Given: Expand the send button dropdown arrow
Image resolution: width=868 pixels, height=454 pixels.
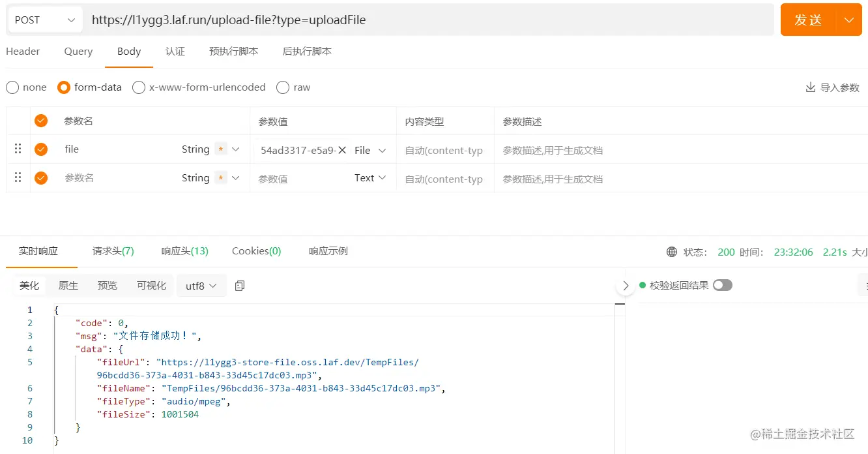Looking at the screenshot, I should point(849,20).
